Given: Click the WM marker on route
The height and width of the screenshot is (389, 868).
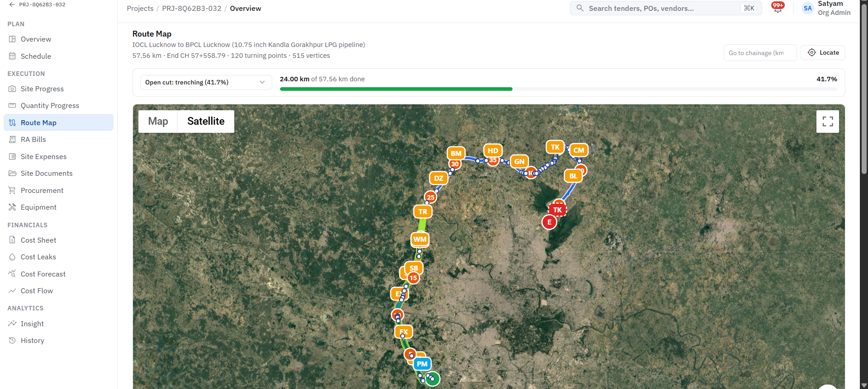Looking at the screenshot, I should click(x=420, y=239).
